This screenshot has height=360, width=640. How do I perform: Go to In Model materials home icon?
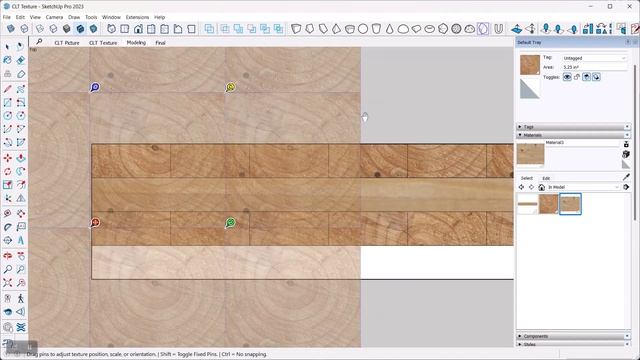click(541, 187)
